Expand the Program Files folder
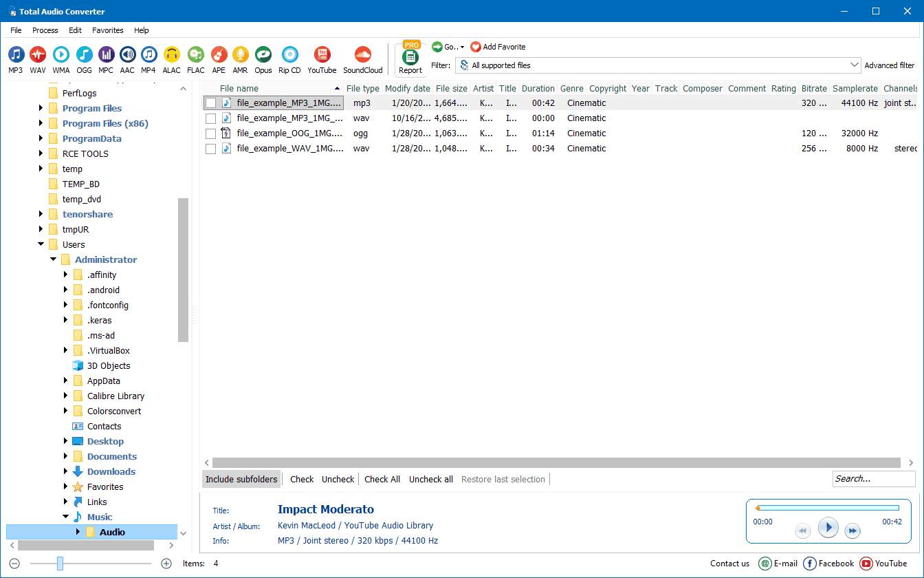924x578 pixels. (x=41, y=108)
